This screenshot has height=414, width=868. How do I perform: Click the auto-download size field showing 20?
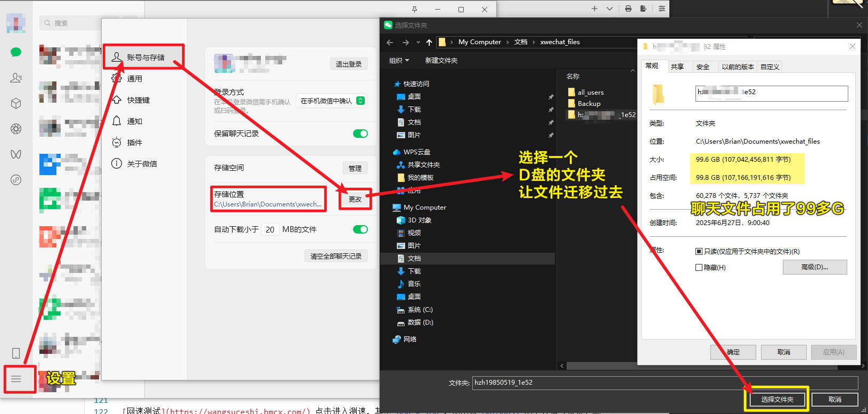[x=270, y=229]
